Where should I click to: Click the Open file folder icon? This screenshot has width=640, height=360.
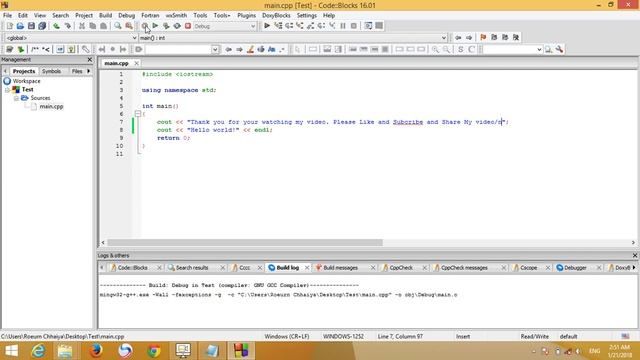(20, 26)
